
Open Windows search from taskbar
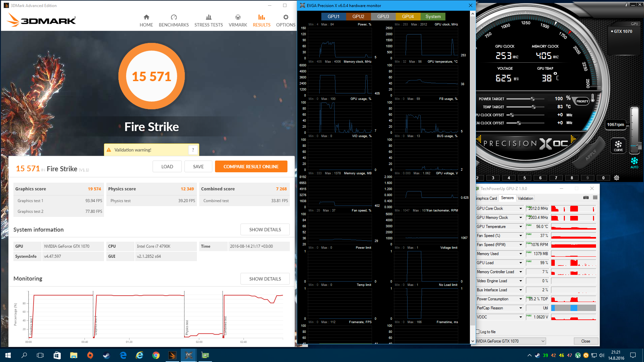[x=24, y=355]
